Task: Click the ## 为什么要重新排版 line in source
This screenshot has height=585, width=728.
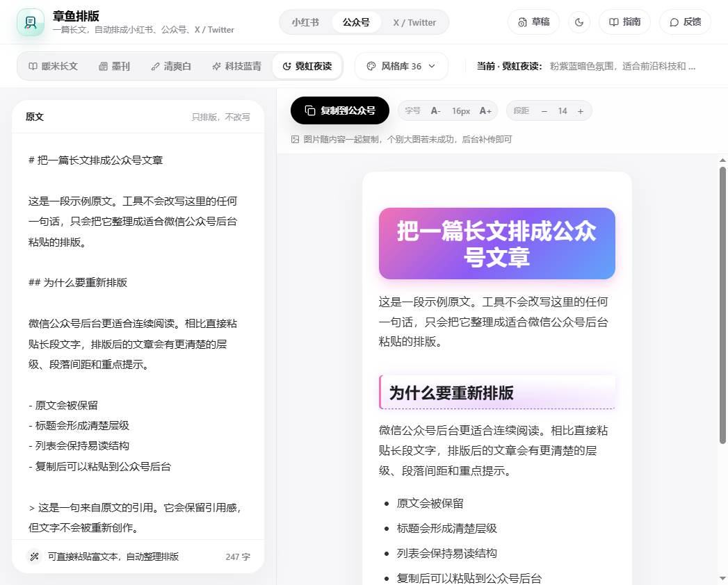Action: point(78,283)
